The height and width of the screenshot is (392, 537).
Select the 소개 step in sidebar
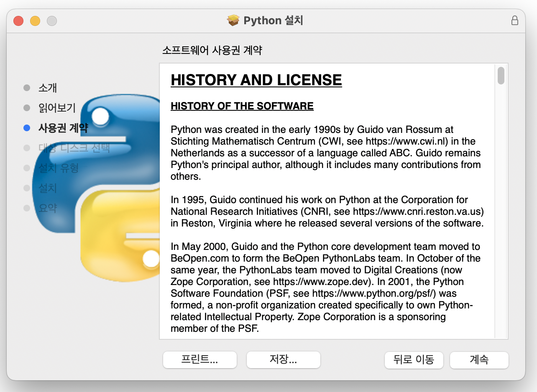48,88
